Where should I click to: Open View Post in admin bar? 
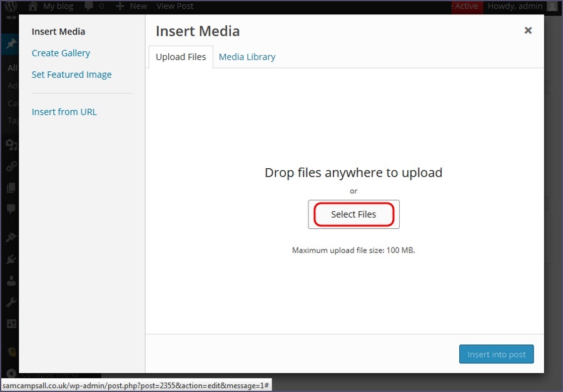(x=175, y=6)
